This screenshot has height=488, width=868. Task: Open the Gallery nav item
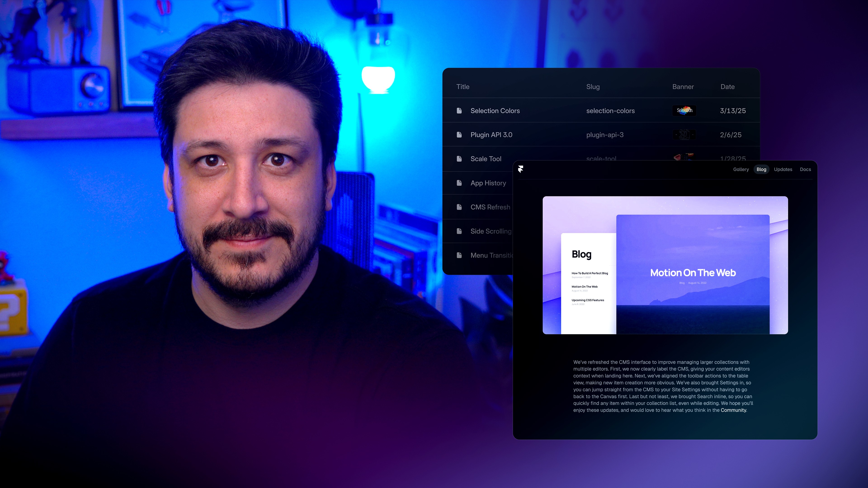741,169
